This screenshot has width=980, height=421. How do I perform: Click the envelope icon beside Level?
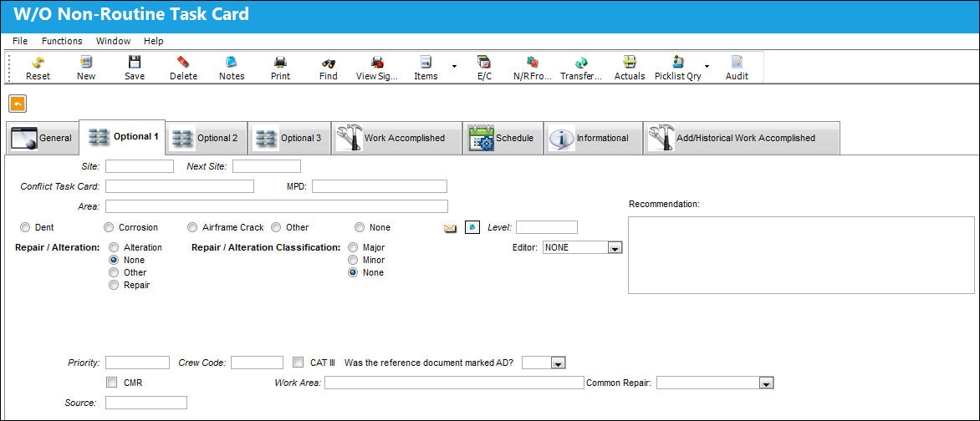click(450, 228)
